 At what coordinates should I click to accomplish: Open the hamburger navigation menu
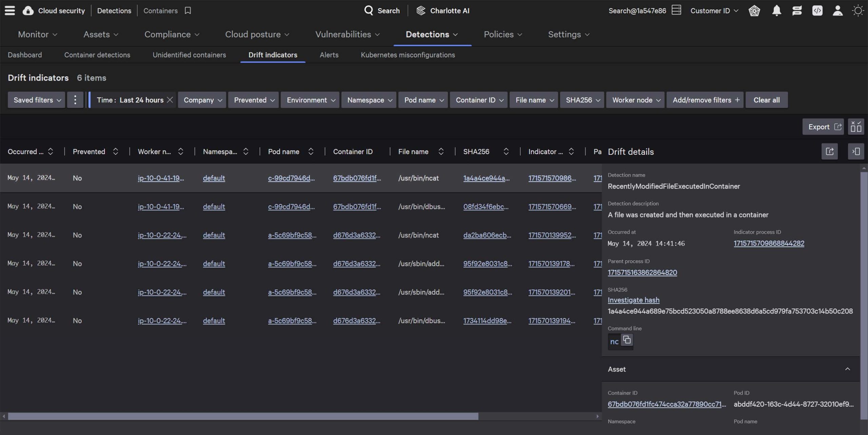[x=10, y=11]
